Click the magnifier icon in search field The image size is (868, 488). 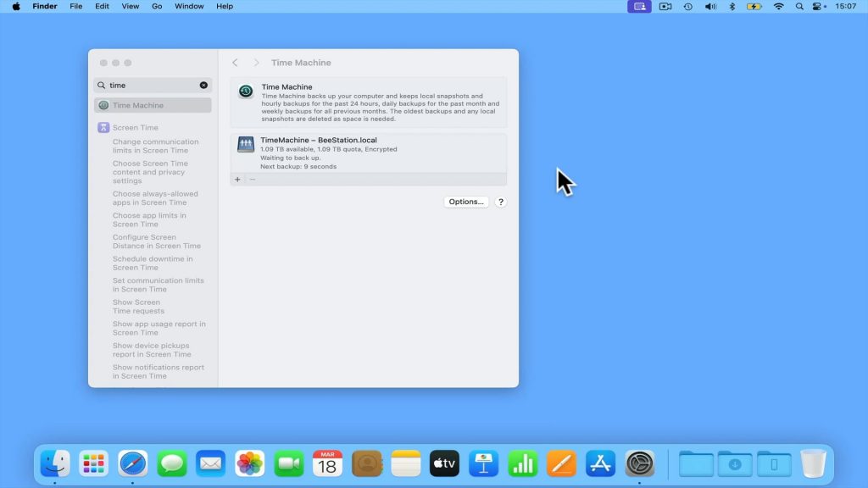(102, 86)
